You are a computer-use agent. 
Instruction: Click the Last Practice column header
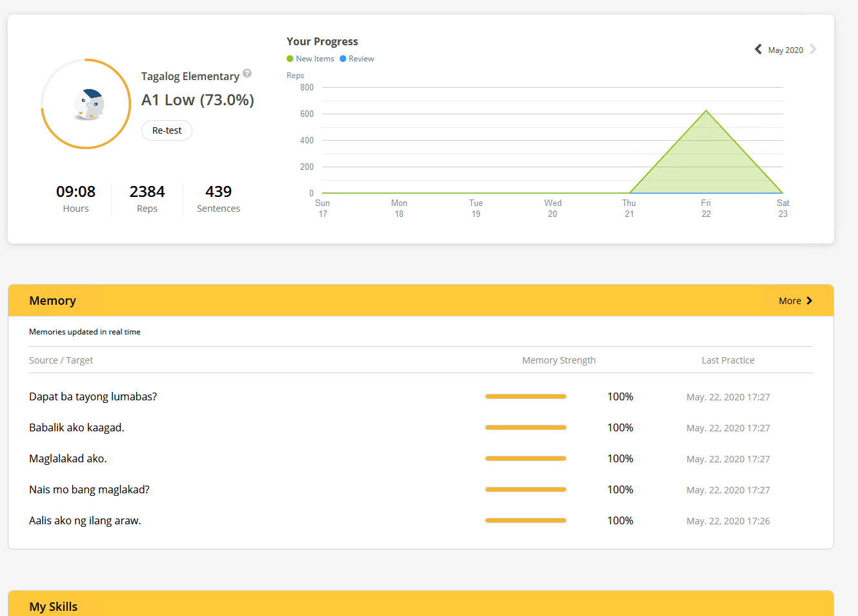pos(728,360)
